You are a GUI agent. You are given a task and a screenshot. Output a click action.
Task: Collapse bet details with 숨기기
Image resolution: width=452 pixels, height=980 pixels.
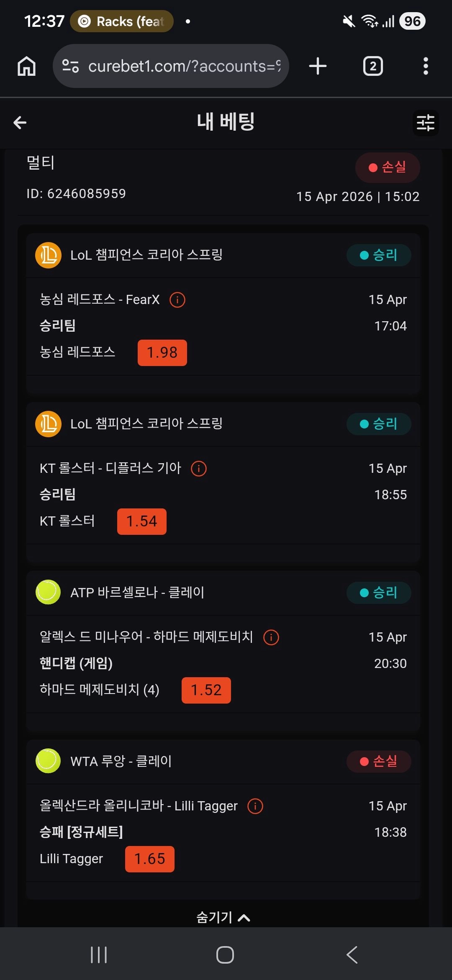[223, 918]
